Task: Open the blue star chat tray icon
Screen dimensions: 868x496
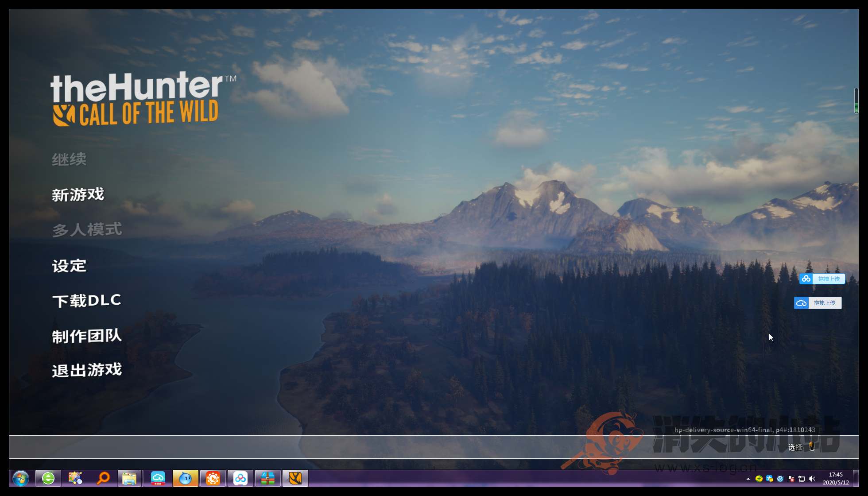Action: point(770,479)
